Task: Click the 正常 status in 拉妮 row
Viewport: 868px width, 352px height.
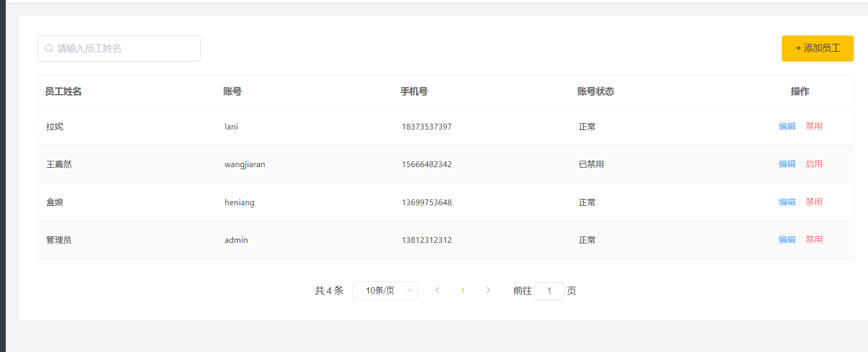Action: point(587,127)
